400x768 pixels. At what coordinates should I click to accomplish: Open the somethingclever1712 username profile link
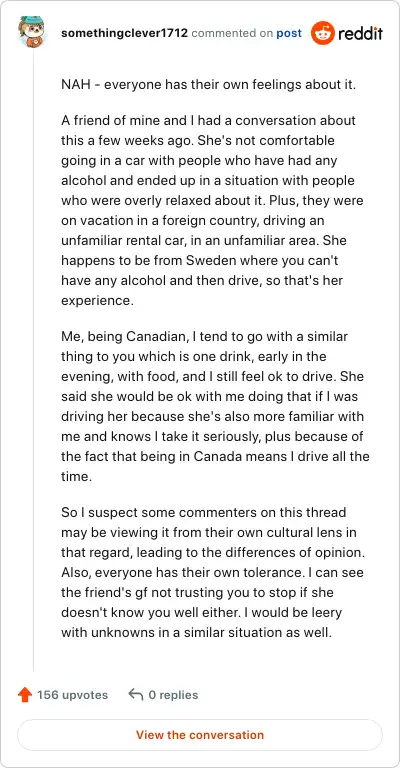(125, 33)
